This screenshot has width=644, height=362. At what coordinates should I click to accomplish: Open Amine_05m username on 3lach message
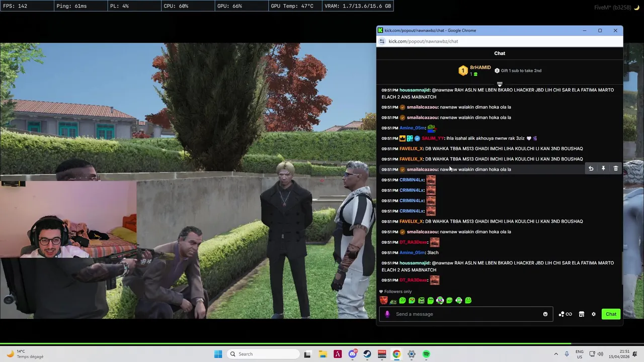point(412,253)
